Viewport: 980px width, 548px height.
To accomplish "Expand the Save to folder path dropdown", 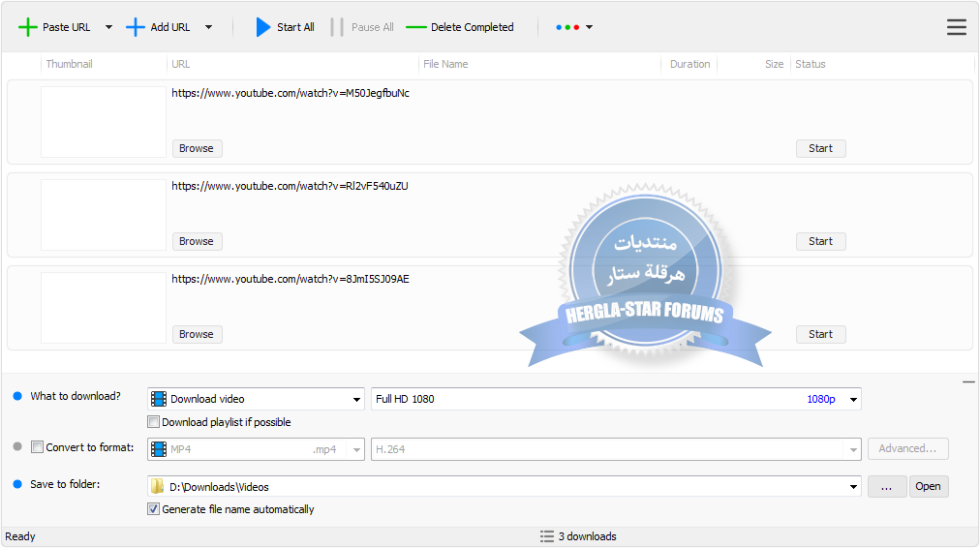I will [x=853, y=487].
